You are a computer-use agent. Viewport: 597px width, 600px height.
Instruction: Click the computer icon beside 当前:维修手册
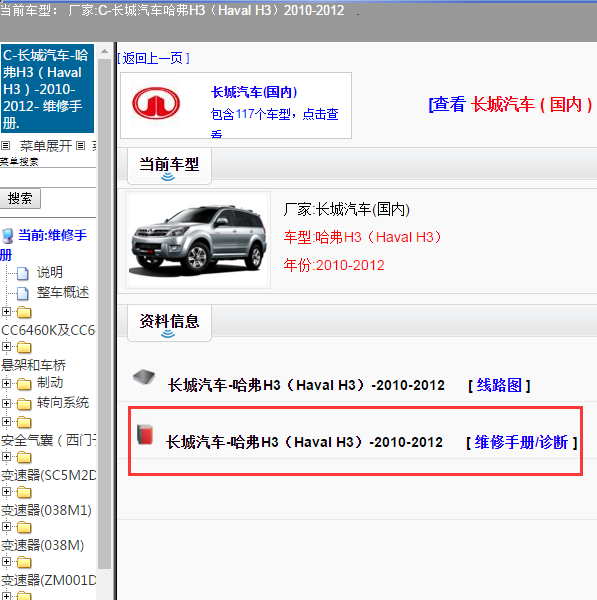click(8, 236)
